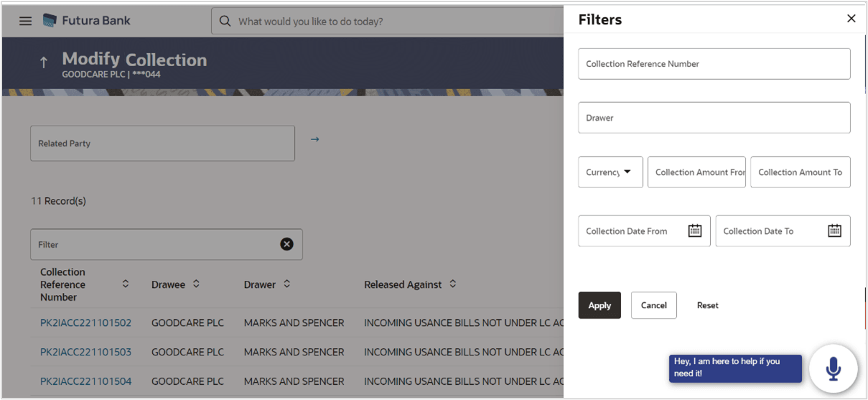Open the hamburger navigation menu
The image size is (868, 400).
coord(26,21)
